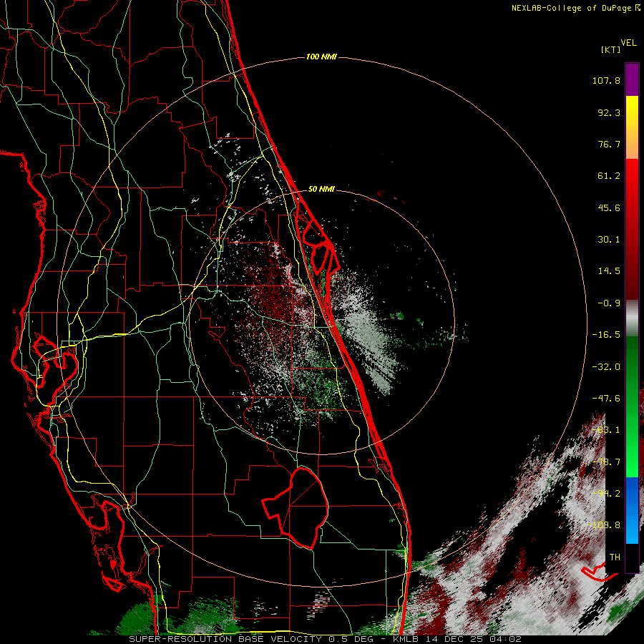The height and width of the screenshot is (644, 644).
Task: Click the 92.3 scale value
Action: [x=609, y=112]
